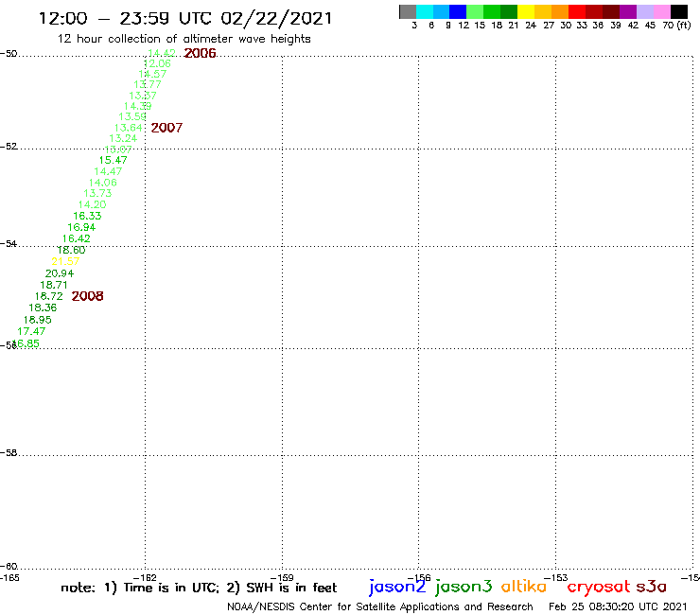
Task: Click the -58 latitude axis label
Action: point(9,453)
